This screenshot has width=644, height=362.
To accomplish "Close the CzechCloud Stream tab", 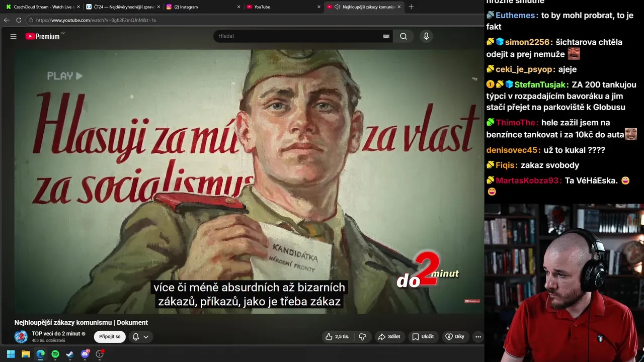I will pyautogui.click(x=78, y=7).
